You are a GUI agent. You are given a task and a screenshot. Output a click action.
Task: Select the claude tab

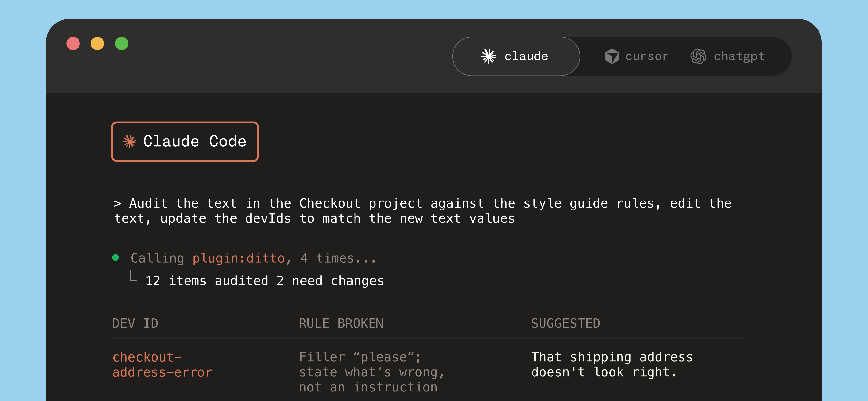tap(516, 56)
